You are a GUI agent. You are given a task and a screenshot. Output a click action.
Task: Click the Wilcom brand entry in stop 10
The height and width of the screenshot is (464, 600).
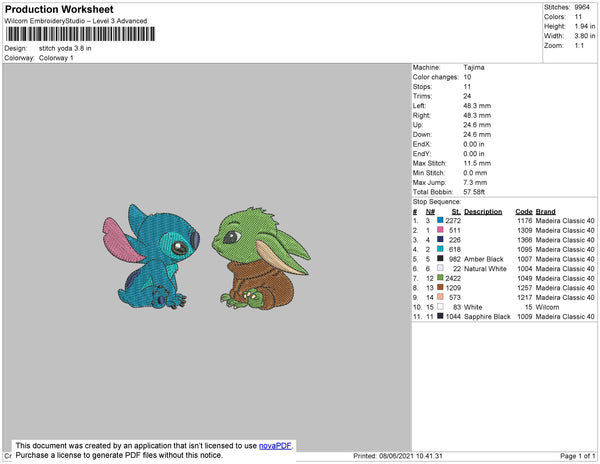547,306
